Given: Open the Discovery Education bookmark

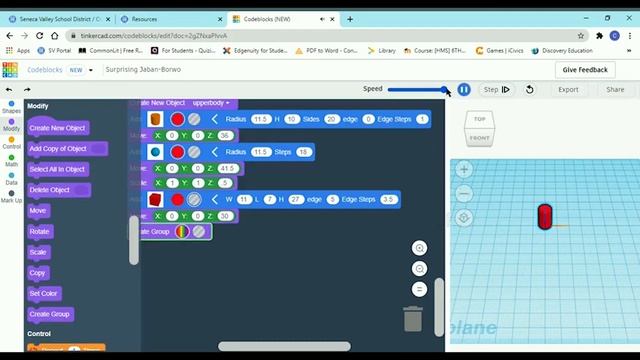Looking at the screenshot, I should (x=562, y=51).
